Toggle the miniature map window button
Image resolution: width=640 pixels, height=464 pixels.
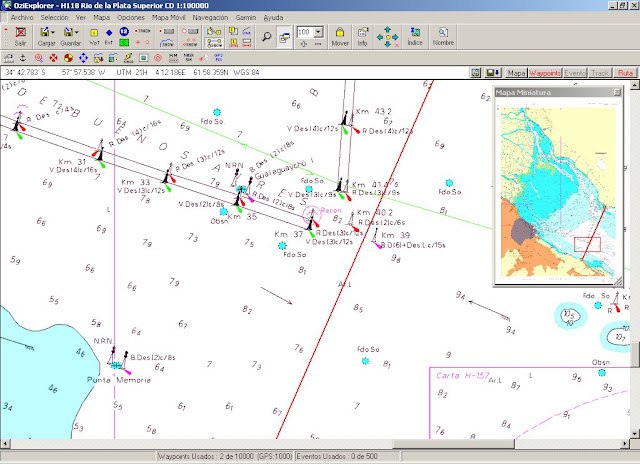point(284,37)
